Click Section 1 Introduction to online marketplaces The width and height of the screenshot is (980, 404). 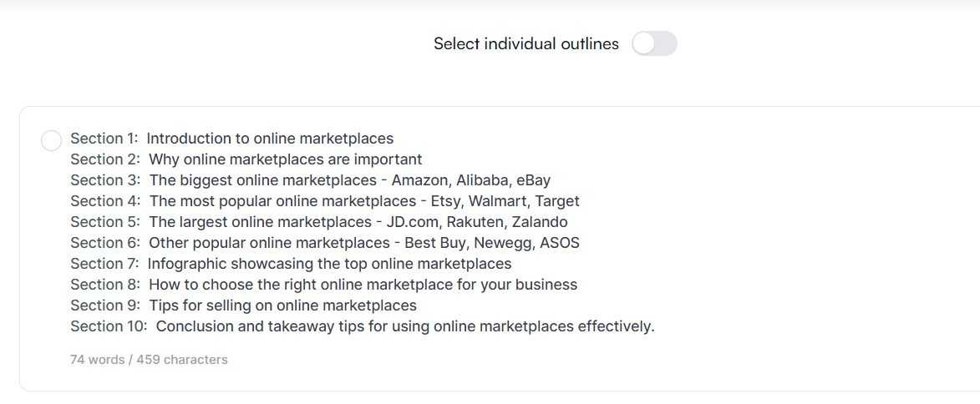tap(232, 139)
